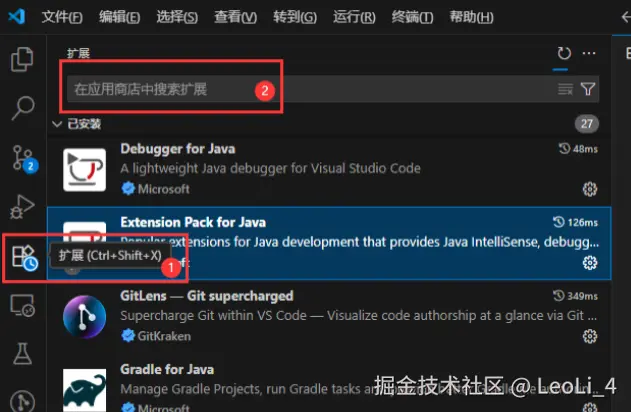The height and width of the screenshot is (412, 631).
Task: Click the installed count badge 27
Action: pos(586,124)
